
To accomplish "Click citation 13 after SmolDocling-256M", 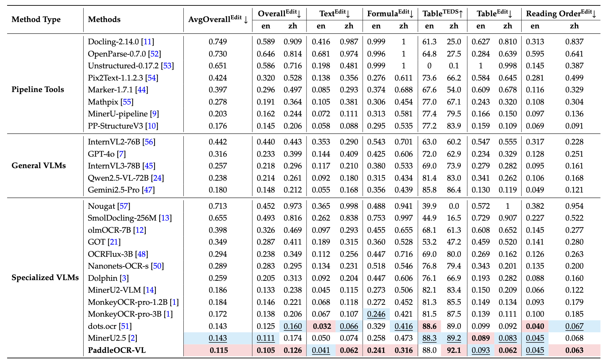I will pyautogui.click(x=165, y=218).
